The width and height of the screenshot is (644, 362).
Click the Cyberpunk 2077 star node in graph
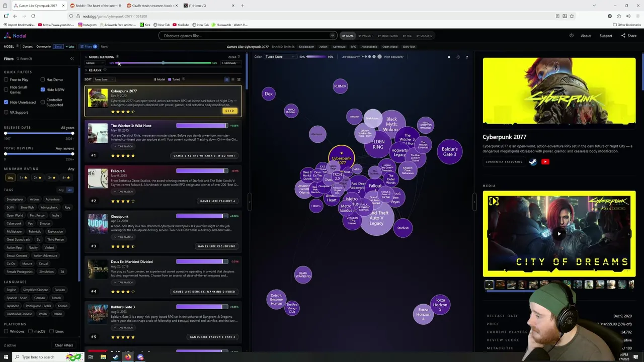(342, 157)
